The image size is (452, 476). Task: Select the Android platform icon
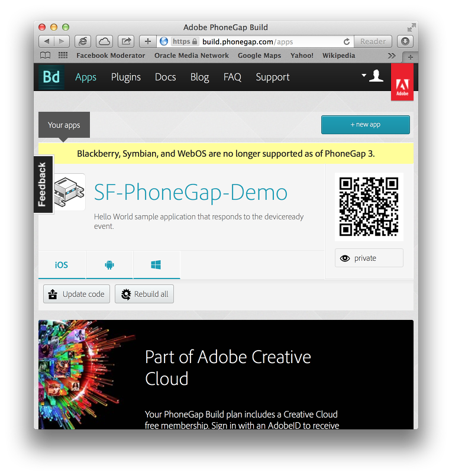pos(109,265)
